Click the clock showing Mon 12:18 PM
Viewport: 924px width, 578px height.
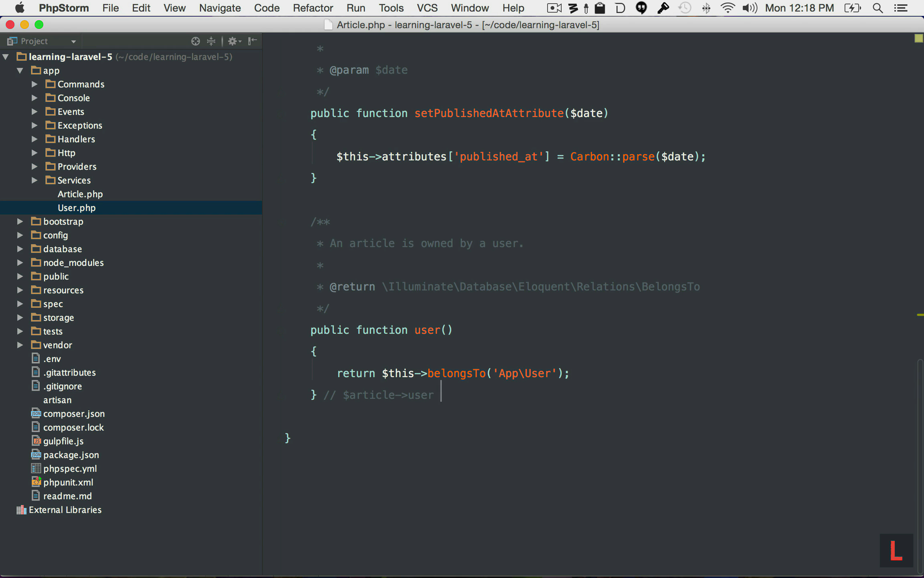point(799,8)
